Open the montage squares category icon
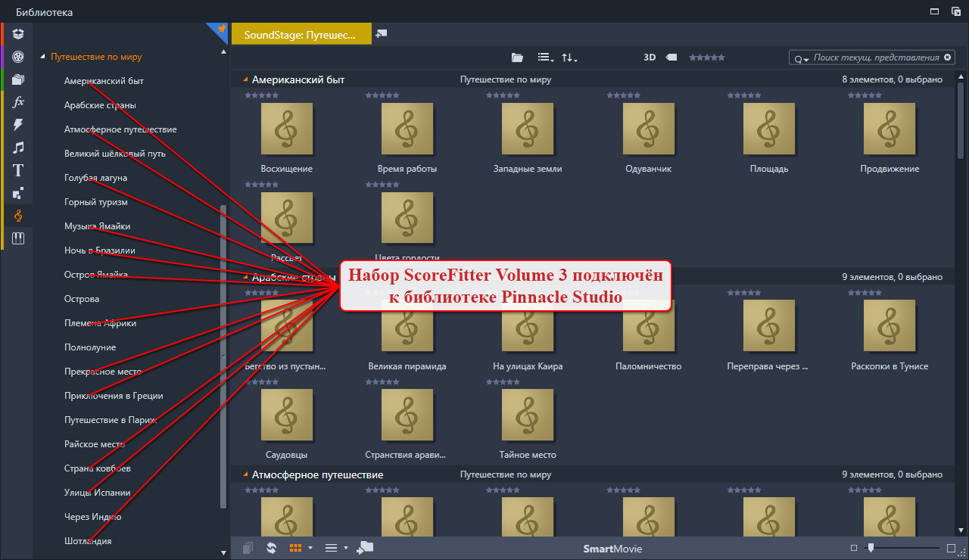This screenshot has width=969, height=560. 18,193
